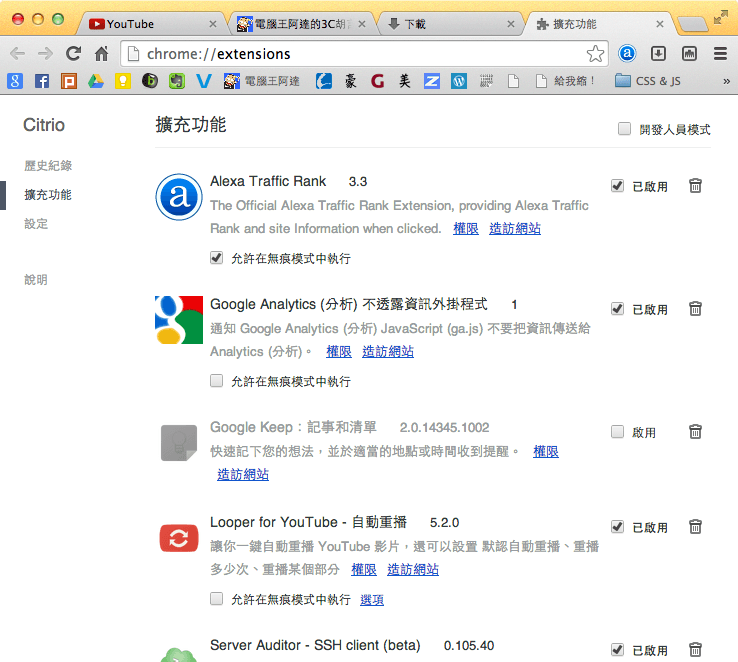Disable Server Auditor 已啟用 checkbox
Image resolution: width=738 pixels, height=662 pixels.
click(617, 650)
